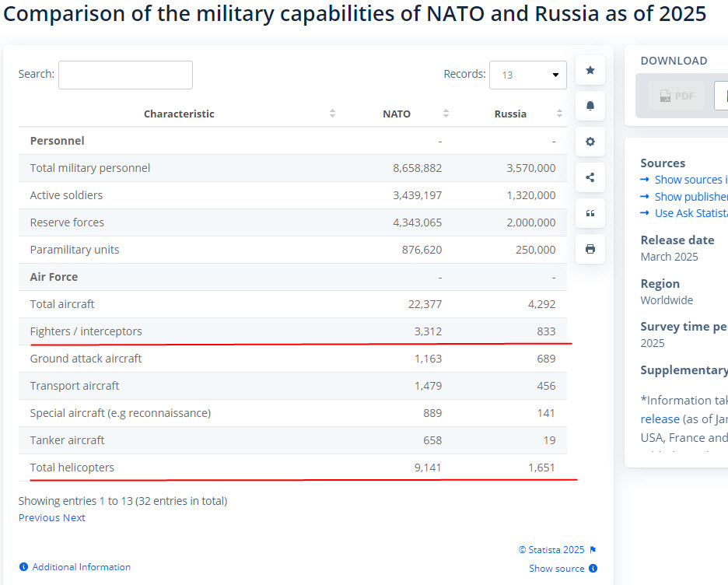The height and width of the screenshot is (585, 728).
Task: Click the star favorite icon
Action: click(x=590, y=70)
